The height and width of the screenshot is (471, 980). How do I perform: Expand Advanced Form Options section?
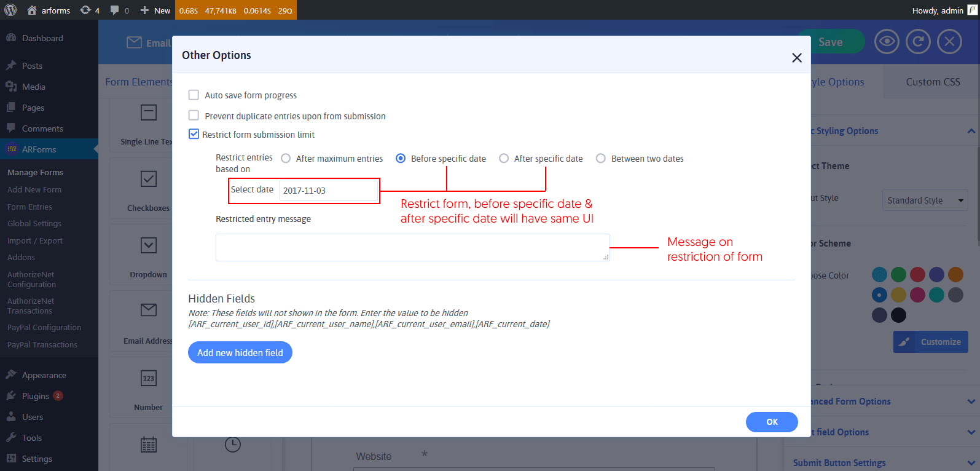[x=971, y=402]
